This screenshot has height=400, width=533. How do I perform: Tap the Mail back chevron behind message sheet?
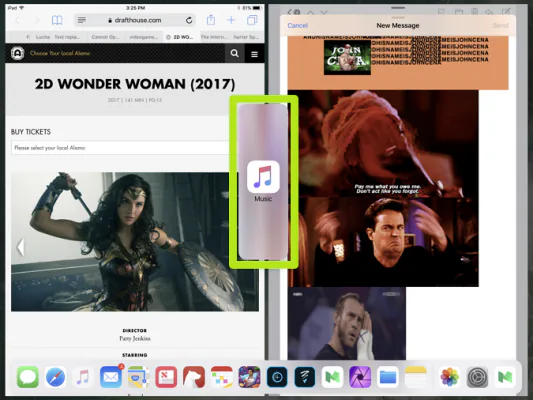point(289,12)
